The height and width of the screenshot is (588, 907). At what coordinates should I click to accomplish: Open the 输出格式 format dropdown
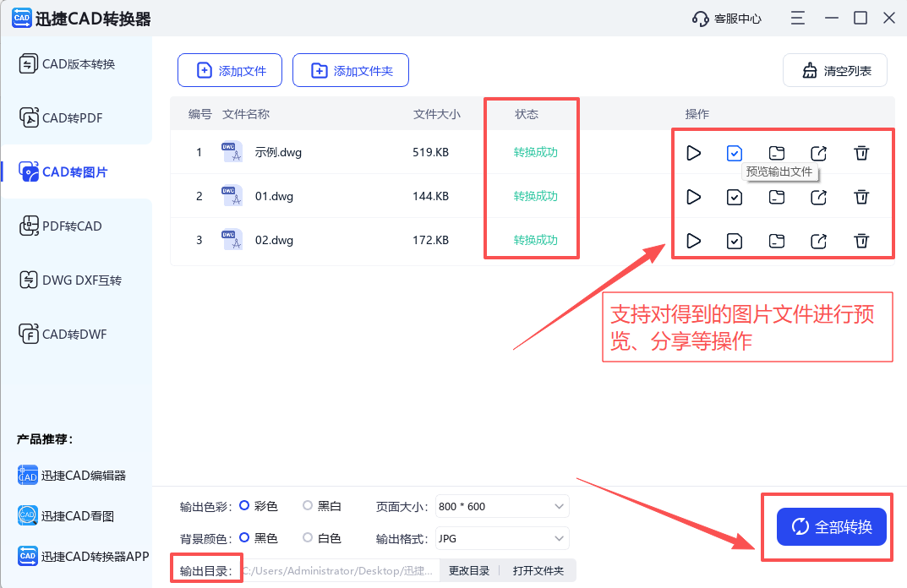point(501,538)
